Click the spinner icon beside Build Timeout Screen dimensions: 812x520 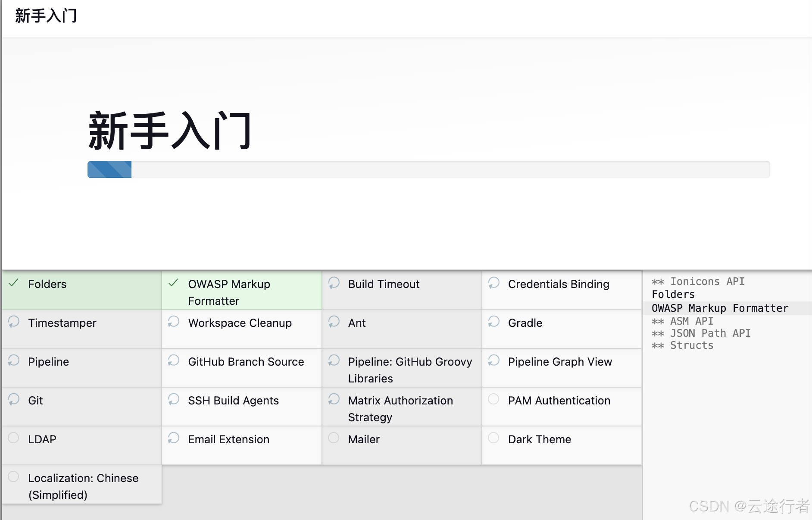point(334,283)
